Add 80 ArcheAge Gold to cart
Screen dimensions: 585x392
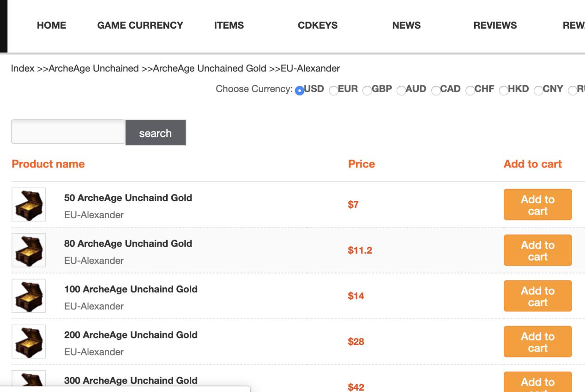[537, 250]
